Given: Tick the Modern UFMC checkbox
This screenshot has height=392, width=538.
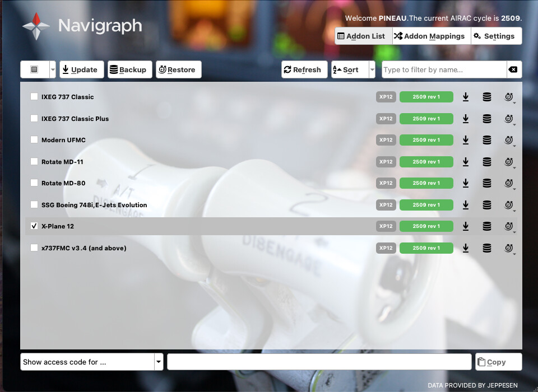Looking at the screenshot, I should 34,139.
